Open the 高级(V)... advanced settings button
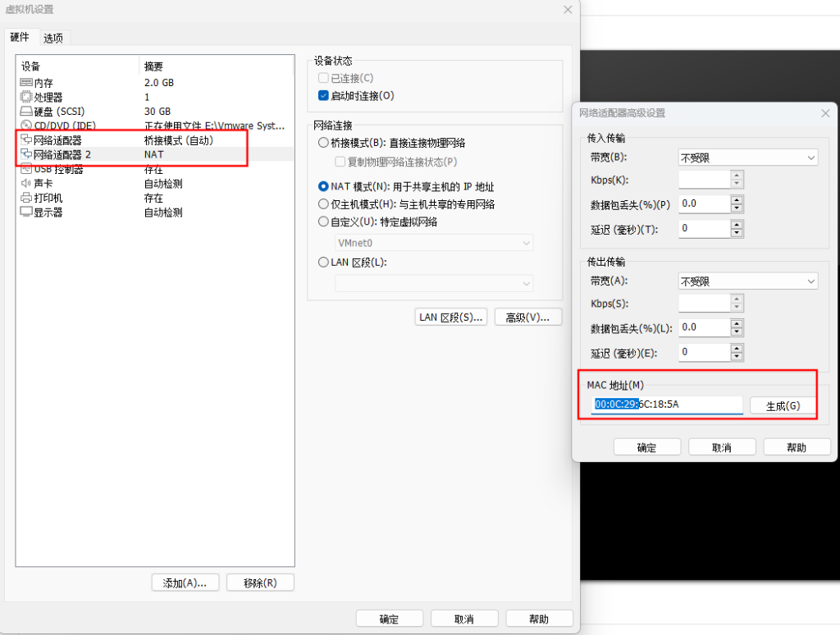The image size is (840, 635). click(527, 317)
